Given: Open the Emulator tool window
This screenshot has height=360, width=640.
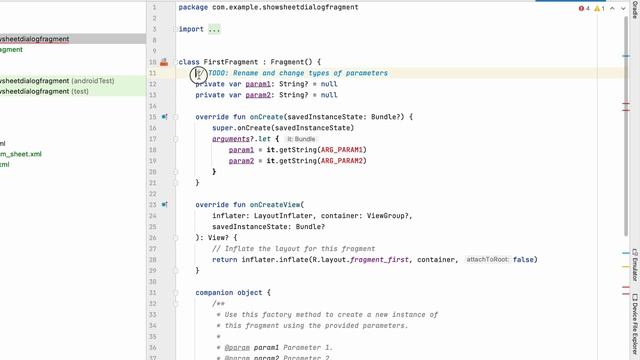Looking at the screenshot, I should 635,265.
